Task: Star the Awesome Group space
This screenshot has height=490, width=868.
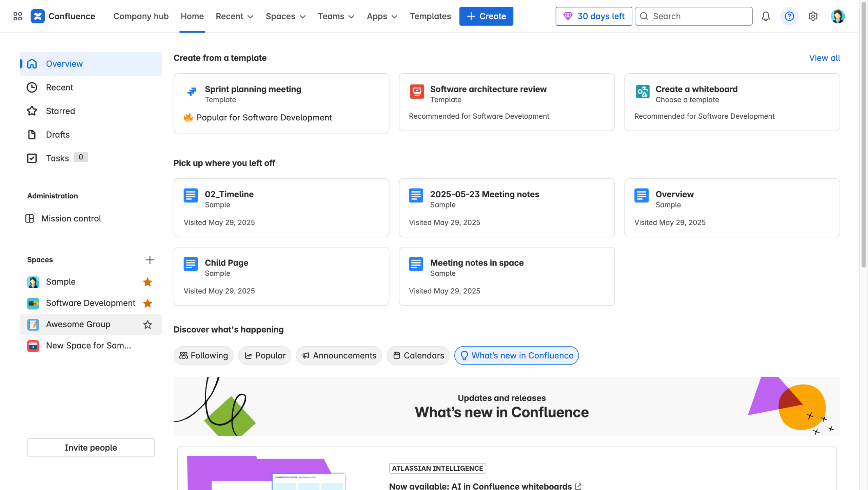Action: tap(147, 325)
